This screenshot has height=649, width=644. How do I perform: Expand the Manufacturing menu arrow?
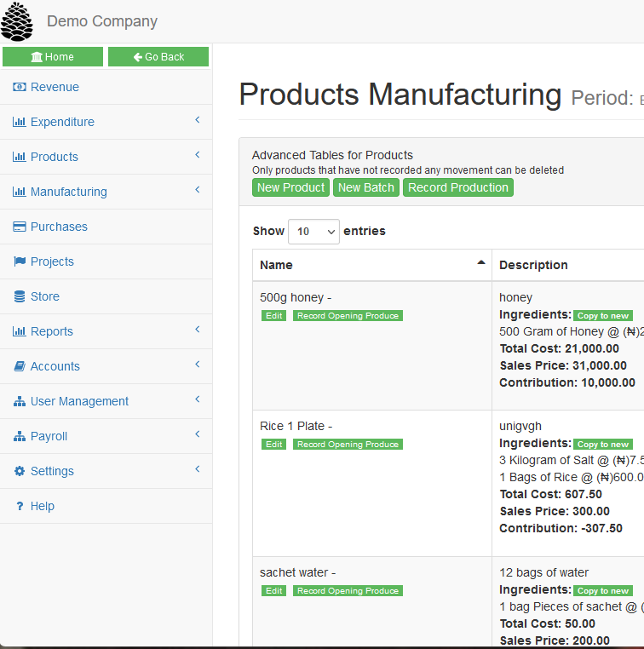(197, 191)
